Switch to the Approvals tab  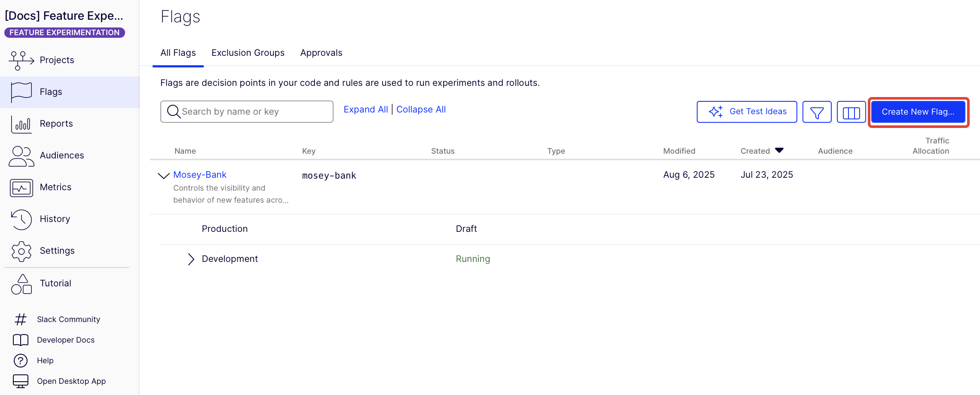pyautogui.click(x=321, y=53)
